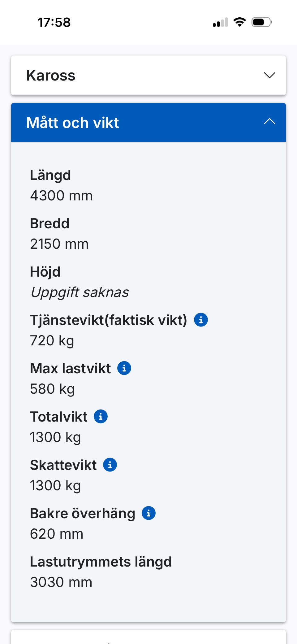Click the Bredd value 2150 mm
Viewport: 297px width, 644px height.
pos(59,244)
